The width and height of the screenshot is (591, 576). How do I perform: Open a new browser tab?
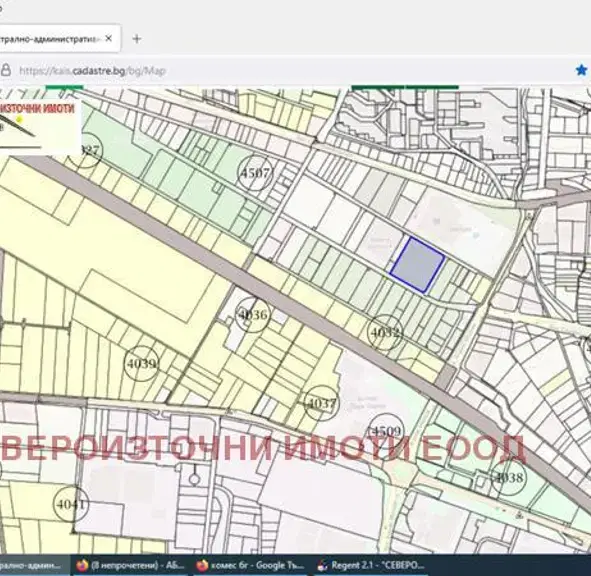pos(137,39)
